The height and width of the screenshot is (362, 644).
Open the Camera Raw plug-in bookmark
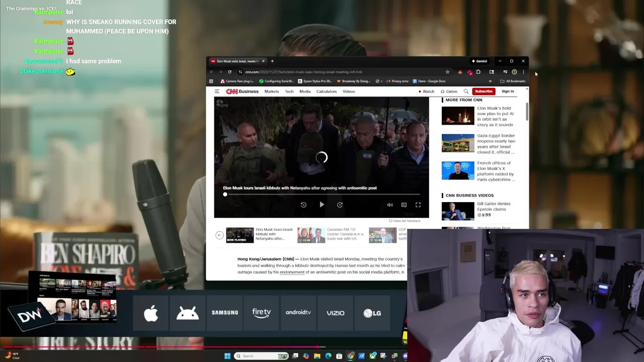tap(236, 81)
